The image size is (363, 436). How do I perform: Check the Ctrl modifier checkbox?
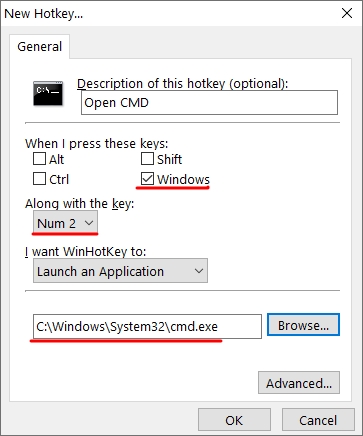[39, 179]
